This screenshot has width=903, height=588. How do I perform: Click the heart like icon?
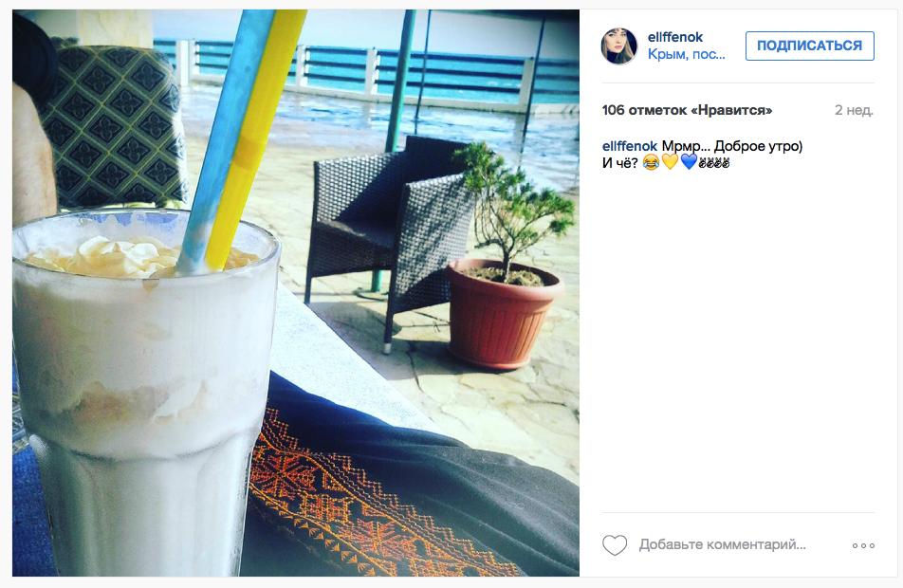[x=615, y=544]
